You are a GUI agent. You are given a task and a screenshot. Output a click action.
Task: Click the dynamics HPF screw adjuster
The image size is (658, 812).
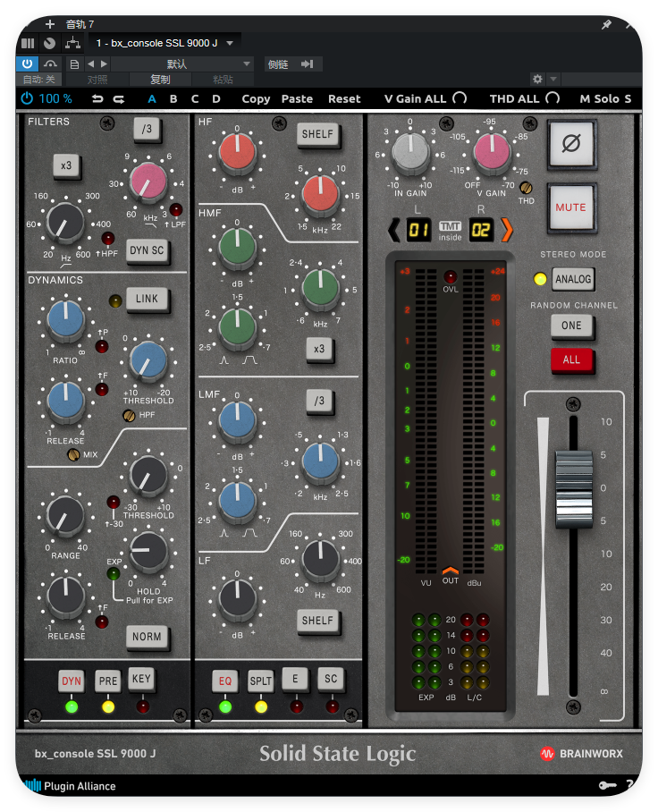129,415
